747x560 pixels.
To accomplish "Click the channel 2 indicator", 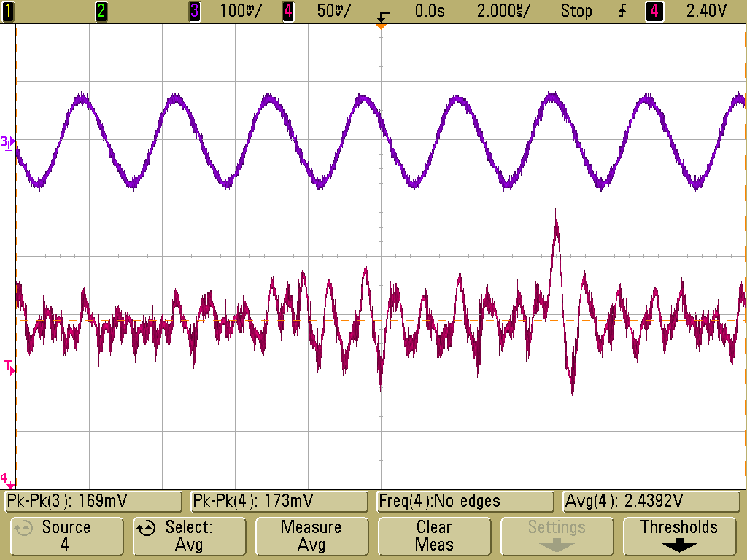I will (x=101, y=11).
